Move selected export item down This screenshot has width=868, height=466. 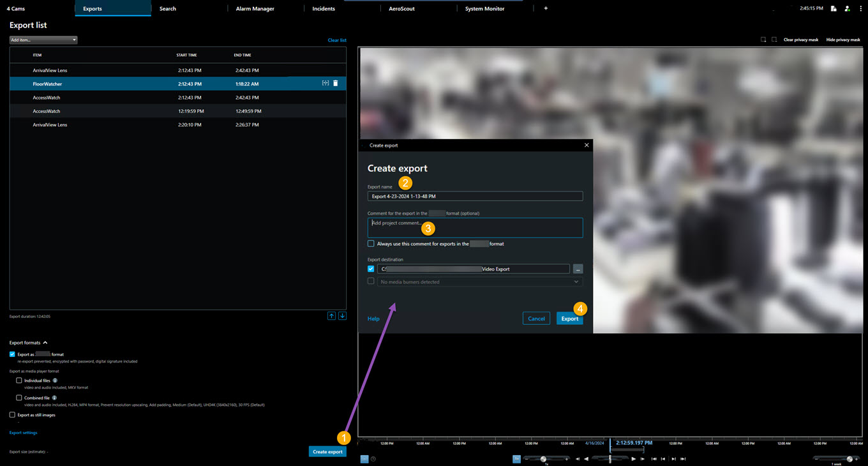(342, 316)
